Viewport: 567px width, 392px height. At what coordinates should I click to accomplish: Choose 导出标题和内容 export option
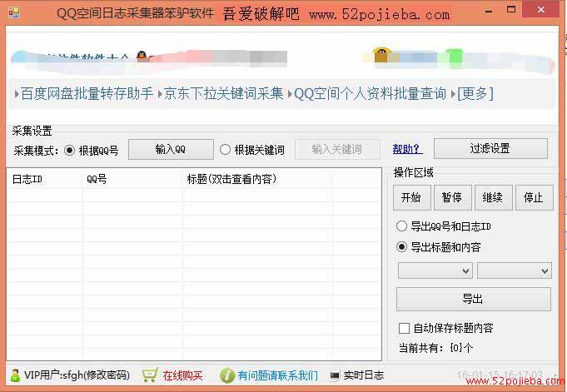401,247
